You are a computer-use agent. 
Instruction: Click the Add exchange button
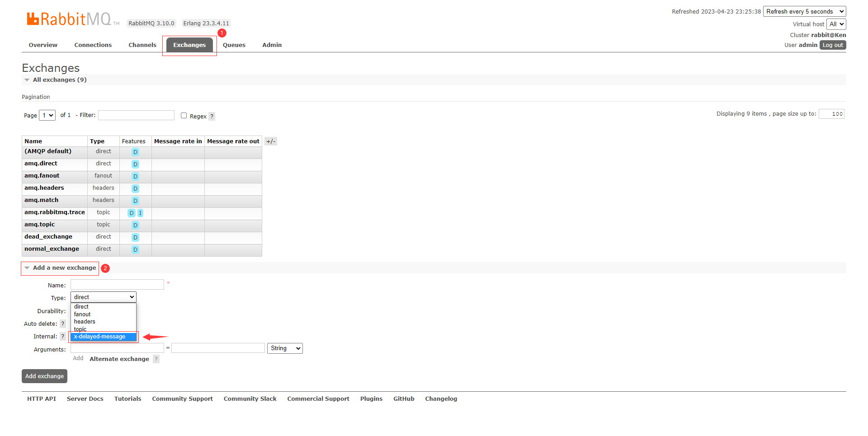44,376
